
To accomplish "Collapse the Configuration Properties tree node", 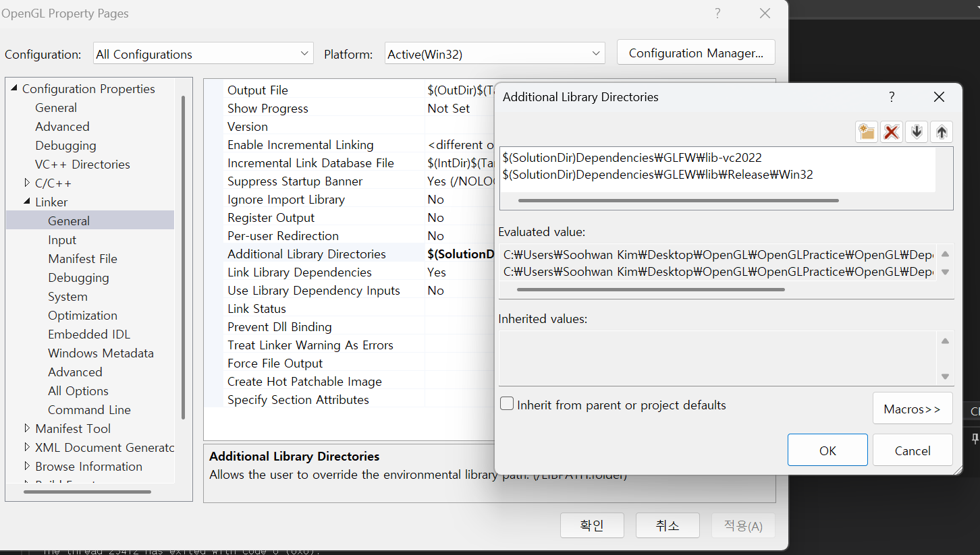I will point(13,88).
